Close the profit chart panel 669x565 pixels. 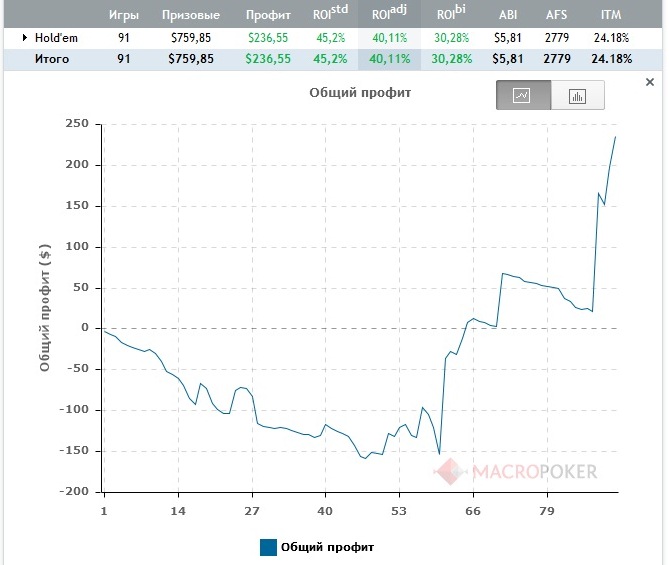point(650,82)
